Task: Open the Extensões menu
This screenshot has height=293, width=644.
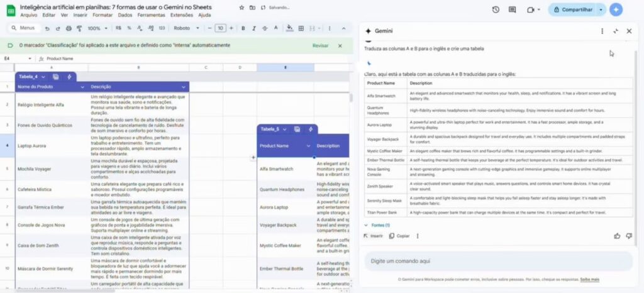Action: click(182, 15)
